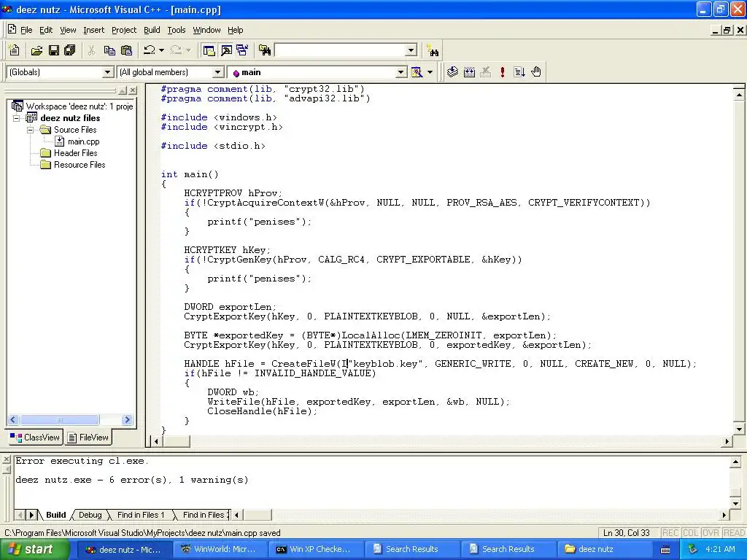The image size is (747, 560).
Task: Select the Find in Files 1 tab
Action: [x=141, y=515]
